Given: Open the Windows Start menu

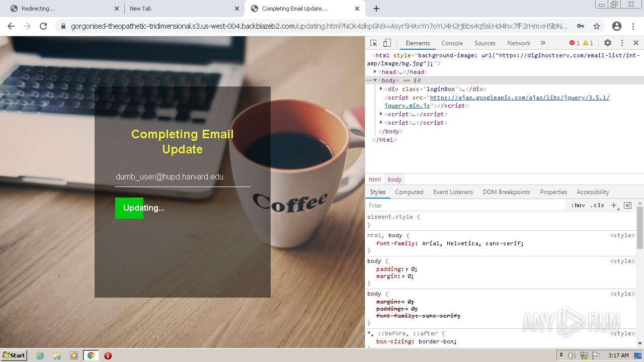Looking at the screenshot, I should coord(14,355).
